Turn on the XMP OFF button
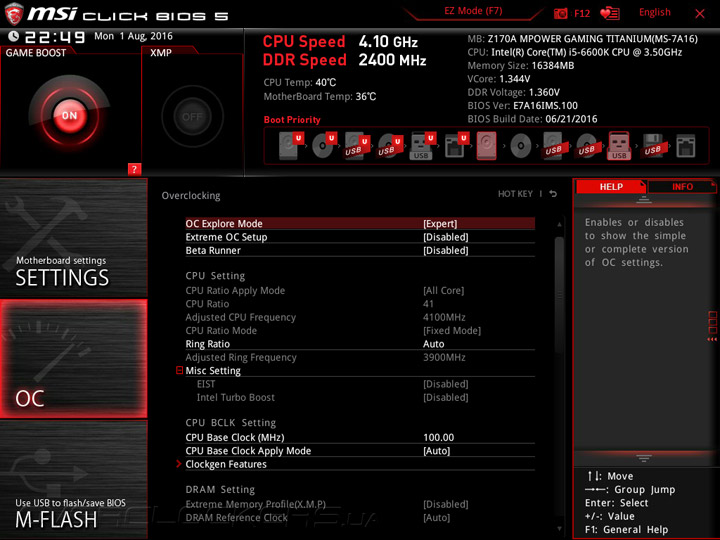720x540 pixels. click(x=192, y=117)
